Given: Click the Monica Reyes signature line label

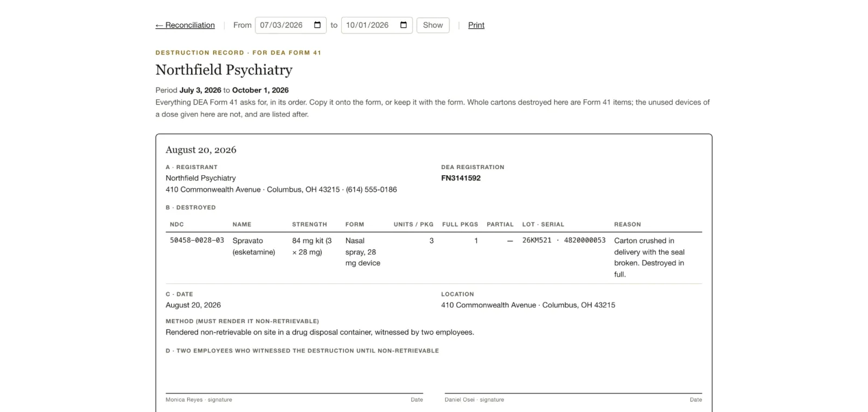Looking at the screenshot, I should 199,400.
